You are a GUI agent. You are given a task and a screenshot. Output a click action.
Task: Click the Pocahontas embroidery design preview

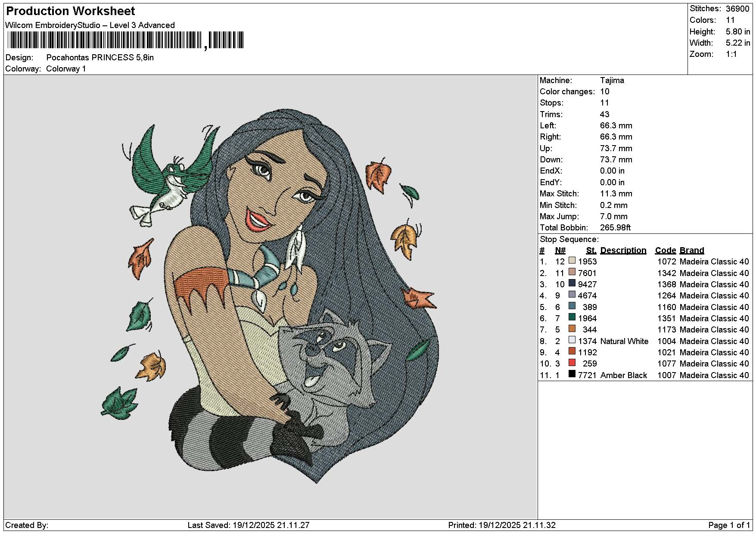click(271, 296)
